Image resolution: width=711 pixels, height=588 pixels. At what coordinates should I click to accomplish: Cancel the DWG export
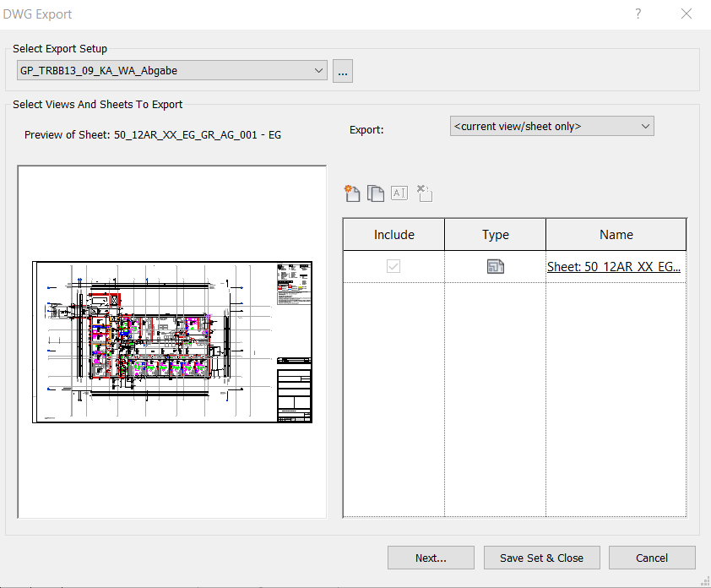(x=652, y=558)
